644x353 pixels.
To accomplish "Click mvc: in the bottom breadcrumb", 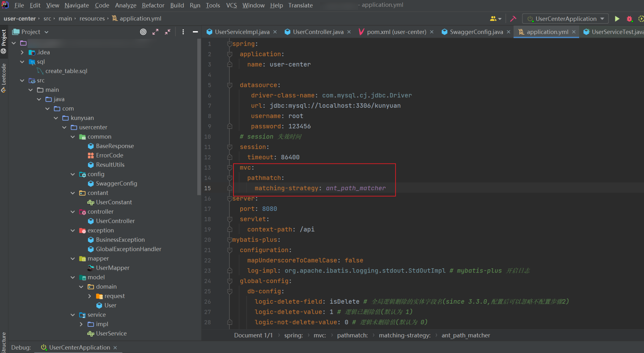I will [x=319, y=335].
